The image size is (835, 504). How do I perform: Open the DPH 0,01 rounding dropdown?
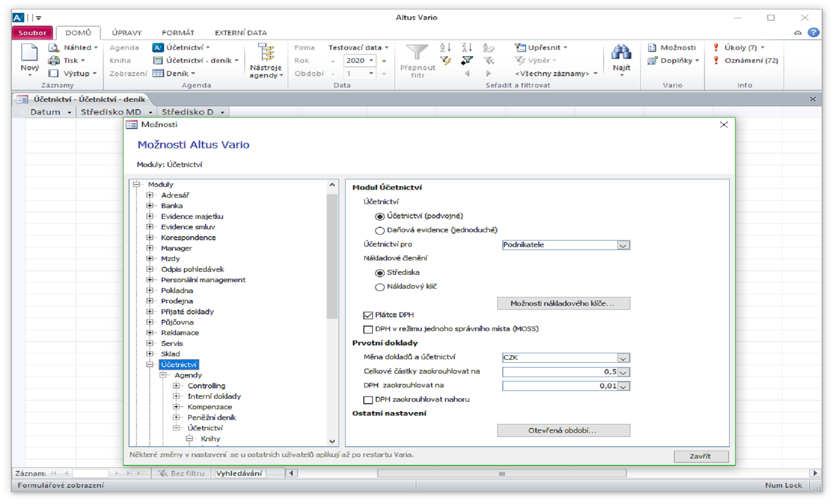click(623, 386)
